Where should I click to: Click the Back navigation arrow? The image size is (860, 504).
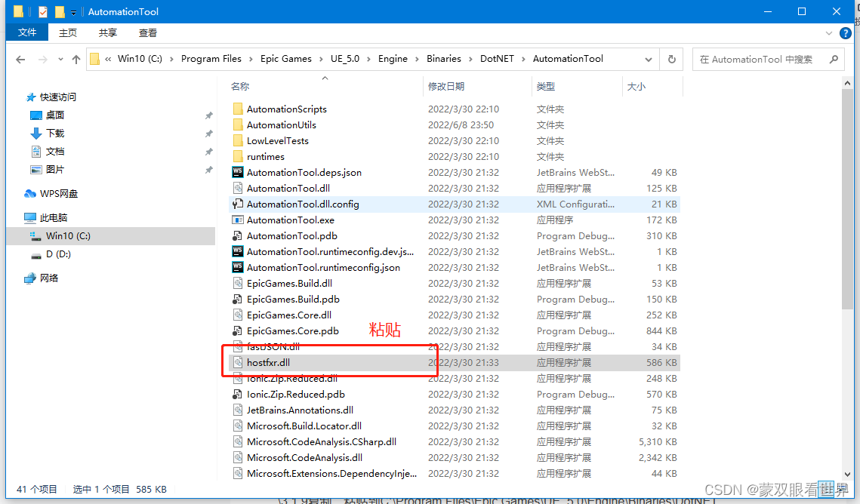click(x=20, y=59)
